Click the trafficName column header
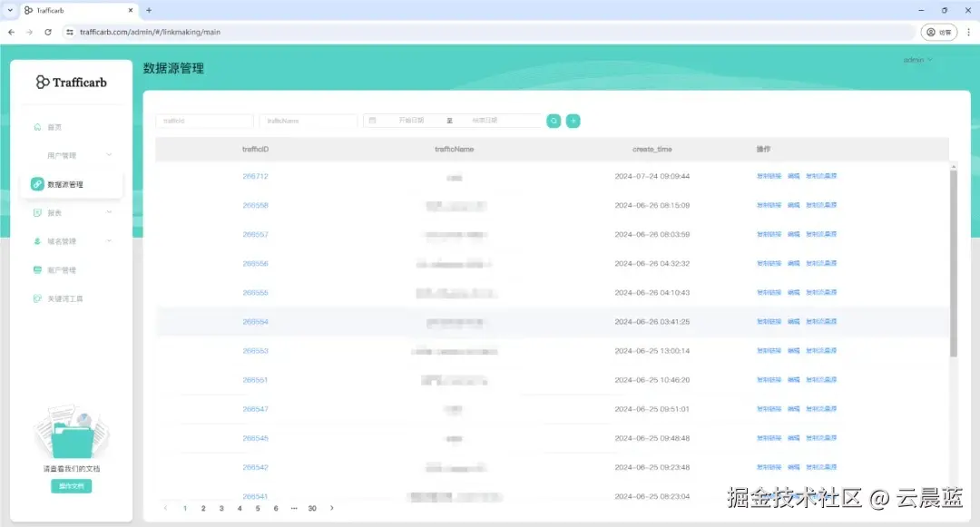This screenshot has width=980, height=527. click(x=455, y=150)
